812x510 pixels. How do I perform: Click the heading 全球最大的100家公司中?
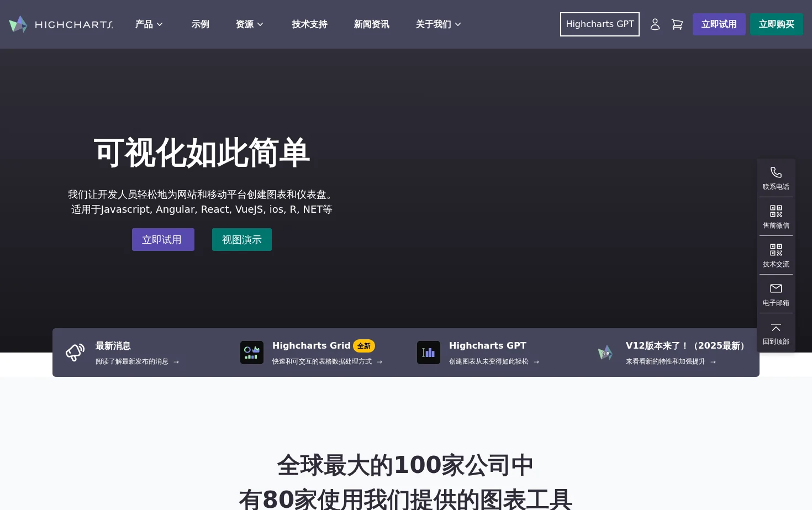coord(405,465)
